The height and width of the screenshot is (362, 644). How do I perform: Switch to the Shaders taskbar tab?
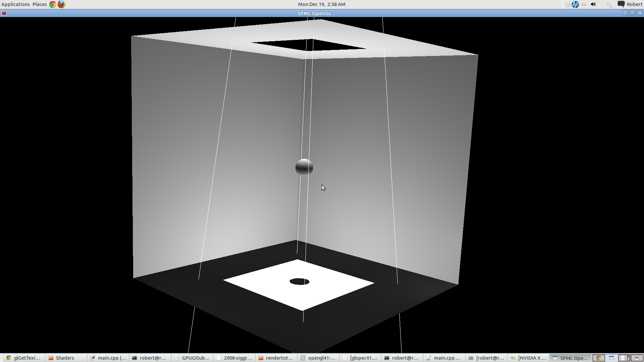65,358
